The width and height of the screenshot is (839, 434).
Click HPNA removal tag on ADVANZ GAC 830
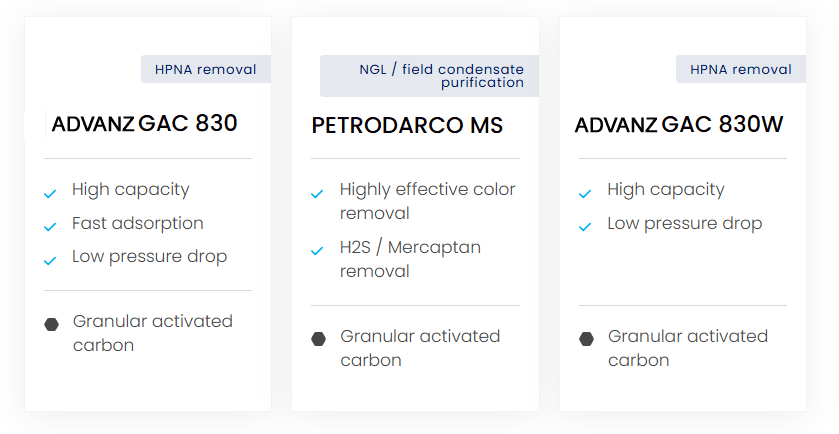tap(205, 69)
